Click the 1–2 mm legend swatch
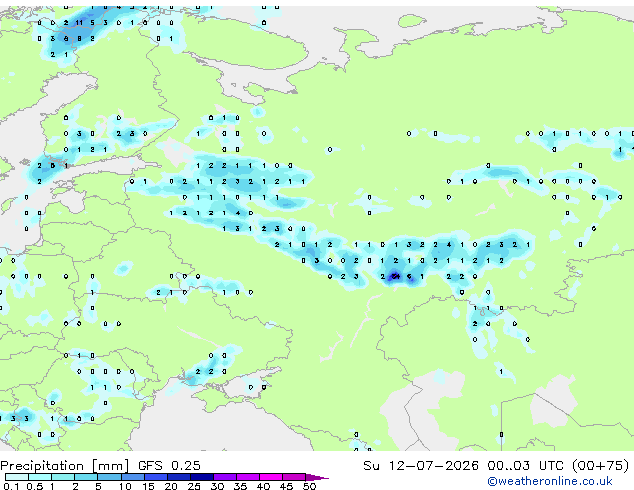Screen dimensions: 634x490 [63, 477]
